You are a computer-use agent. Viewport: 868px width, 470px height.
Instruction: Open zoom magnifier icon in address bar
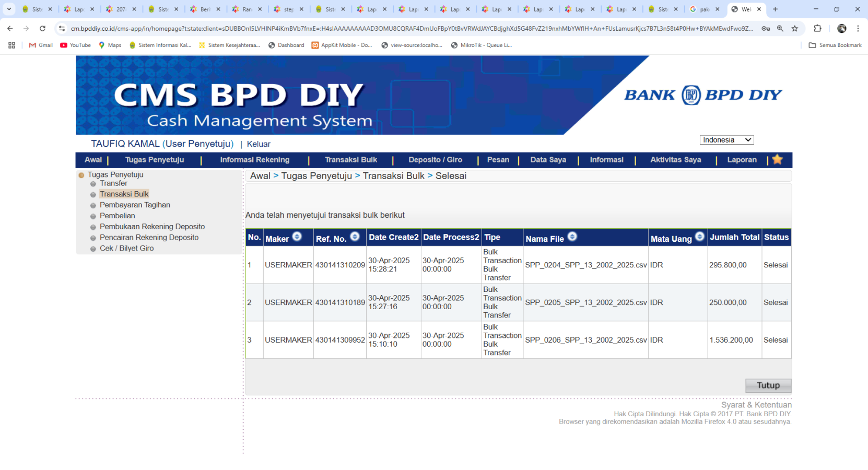780,29
